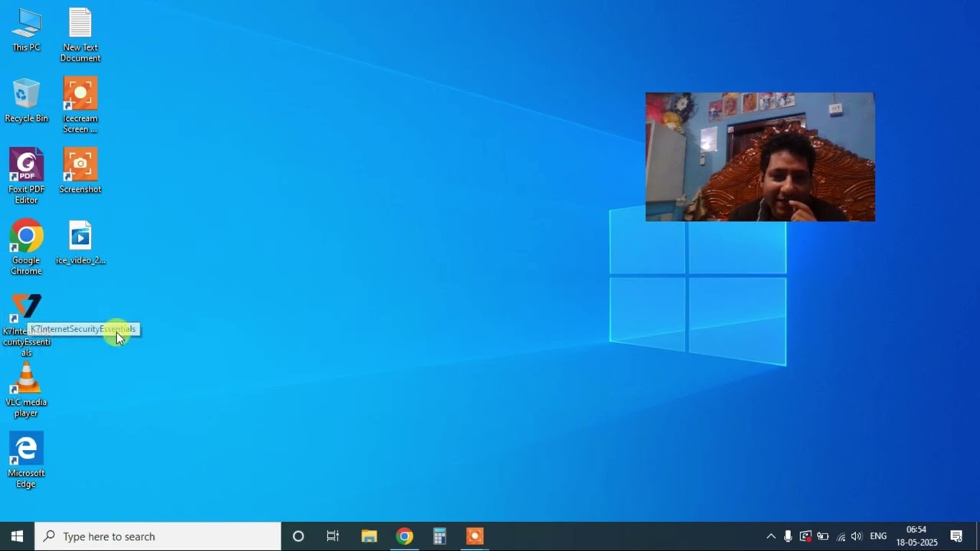Select the Microsoft Edge desktop shortcut
Image resolution: width=980 pixels, height=551 pixels.
tap(26, 461)
